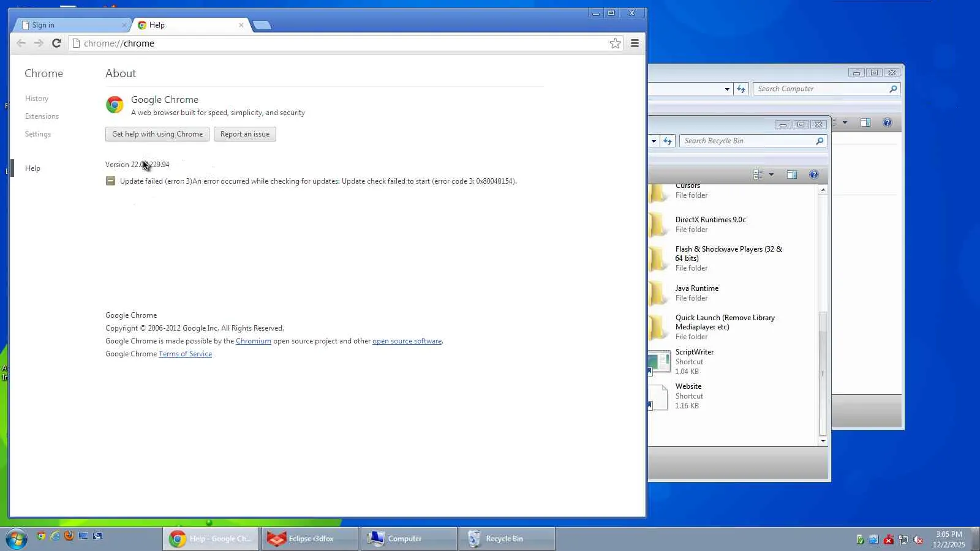This screenshot has width=980, height=551.
Task: Launch Internet Explorer from Quick Launch
Action: point(55,536)
